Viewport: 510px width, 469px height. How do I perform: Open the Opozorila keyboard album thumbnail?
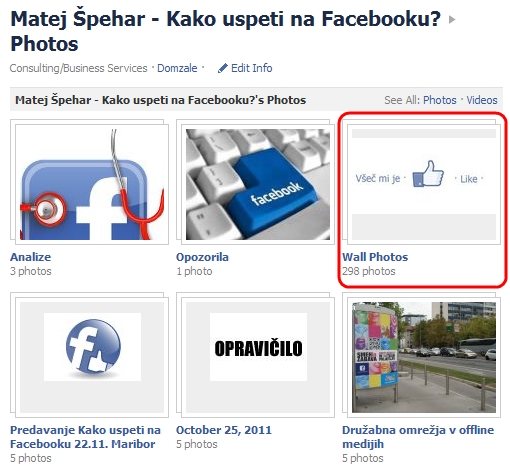258,184
